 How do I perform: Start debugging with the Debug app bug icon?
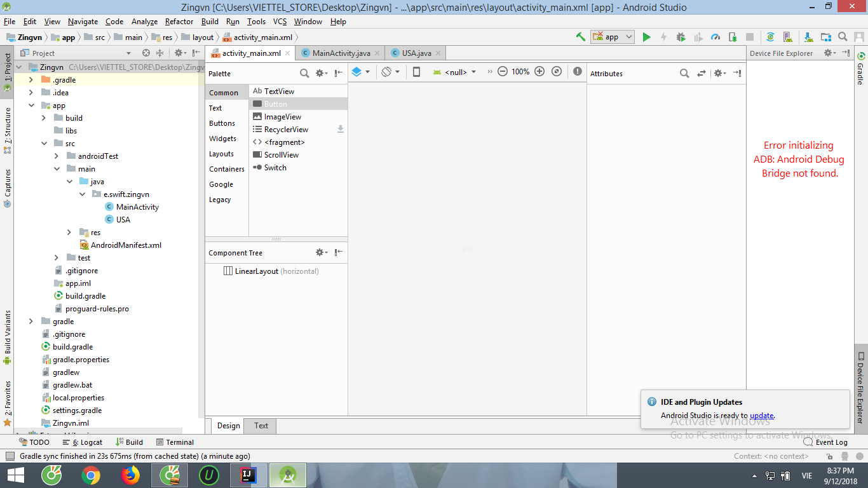681,37
